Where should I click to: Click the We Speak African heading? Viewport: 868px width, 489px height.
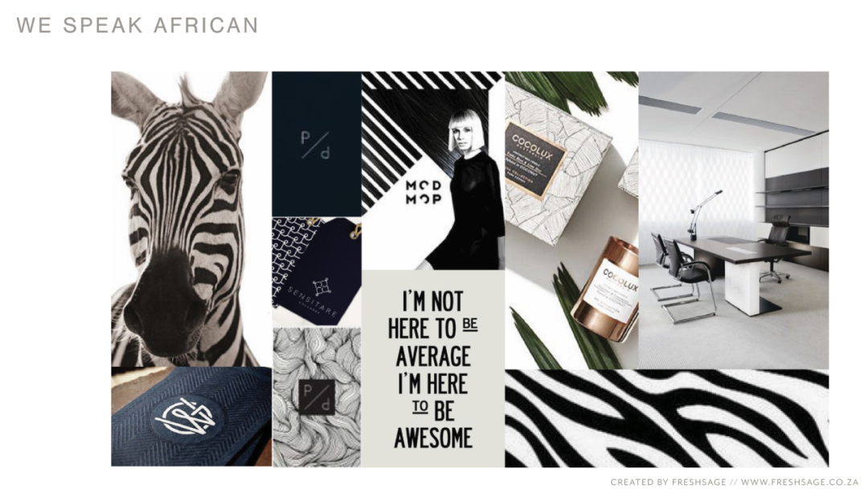point(137,26)
